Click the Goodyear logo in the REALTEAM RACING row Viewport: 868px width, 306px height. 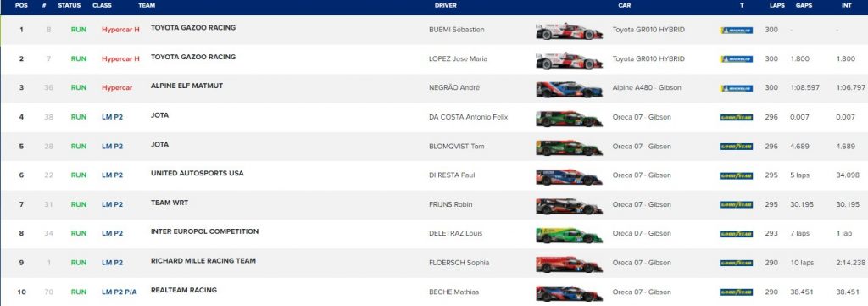[736, 292]
